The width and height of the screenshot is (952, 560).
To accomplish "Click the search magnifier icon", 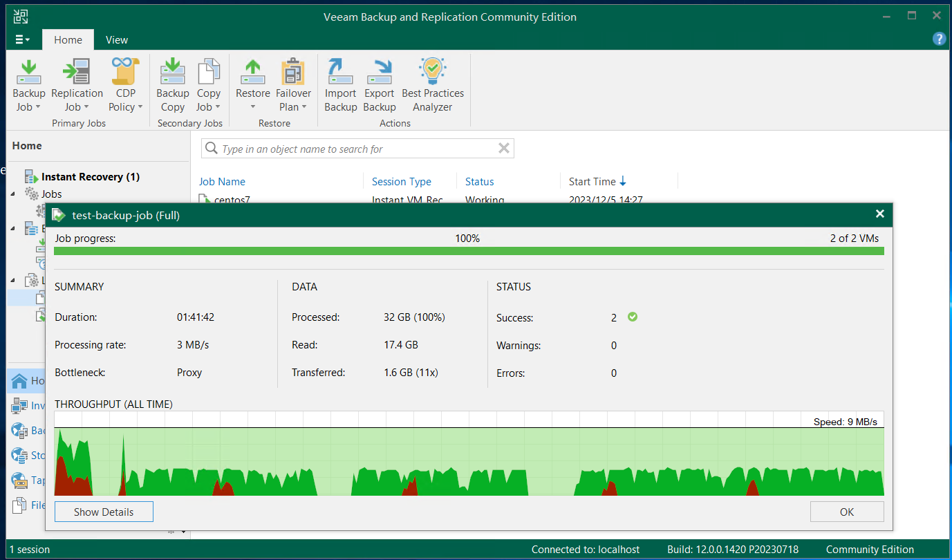I will click(212, 149).
